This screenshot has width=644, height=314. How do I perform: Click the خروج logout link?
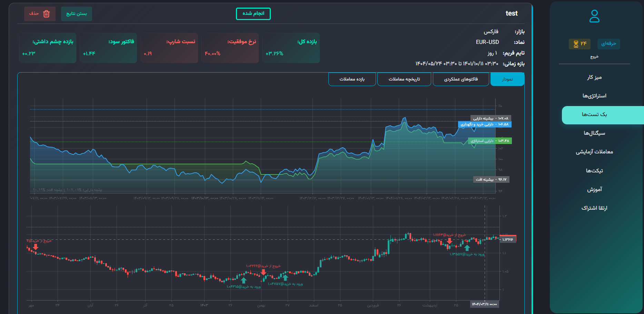594,57
